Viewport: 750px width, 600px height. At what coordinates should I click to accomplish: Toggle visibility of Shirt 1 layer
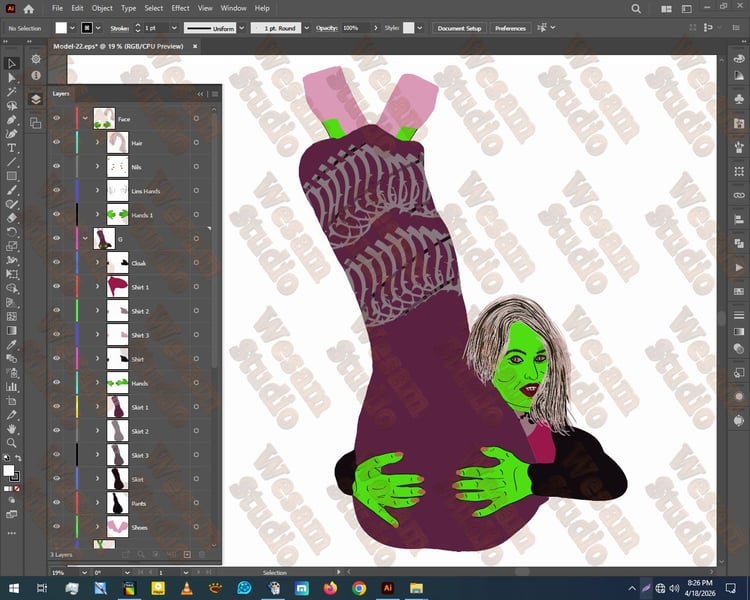pyautogui.click(x=56, y=286)
